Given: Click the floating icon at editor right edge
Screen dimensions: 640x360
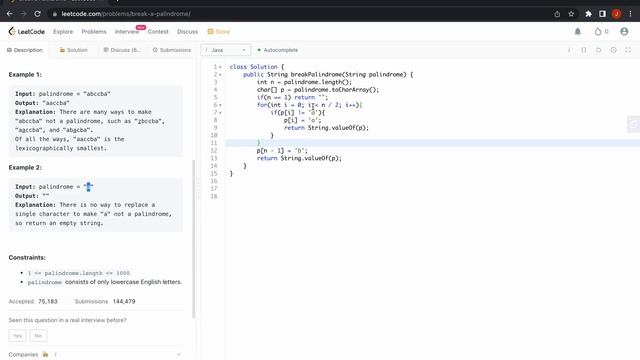Looking at the screenshot, I should point(633,124).
